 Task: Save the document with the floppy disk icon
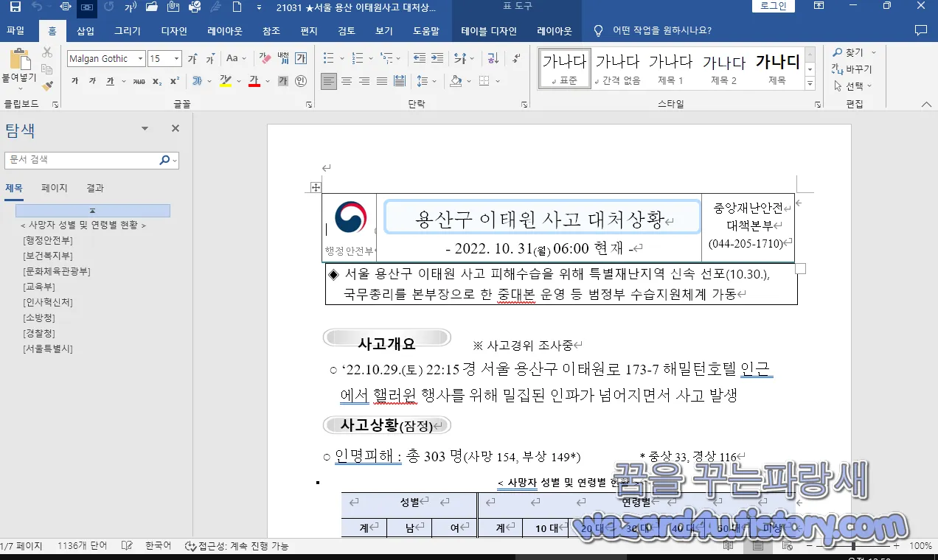(15, 7)
